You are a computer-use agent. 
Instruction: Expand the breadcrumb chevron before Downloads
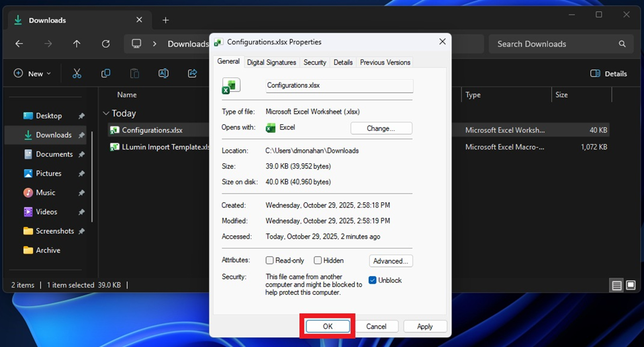(155, 44)
